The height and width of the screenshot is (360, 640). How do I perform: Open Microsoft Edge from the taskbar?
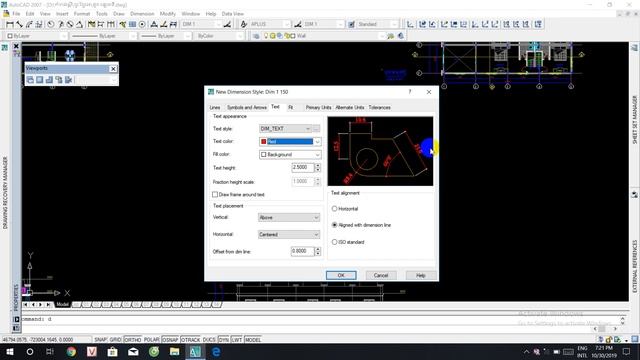point(216,351)
